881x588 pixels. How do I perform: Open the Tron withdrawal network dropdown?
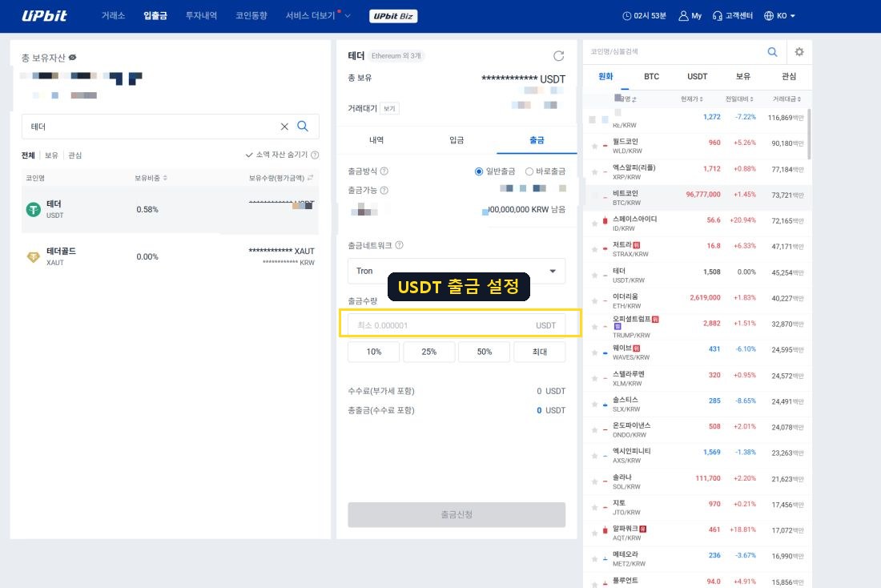[457, 271]
